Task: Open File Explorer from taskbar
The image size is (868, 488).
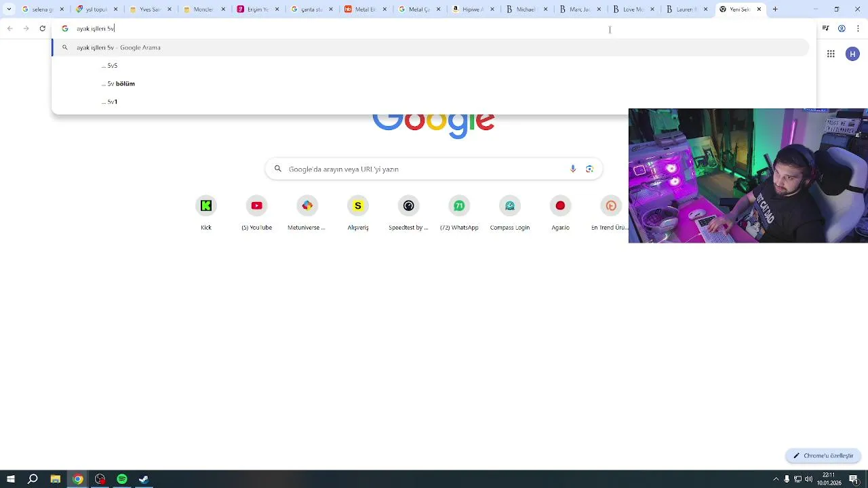Action: (x=56, y=479)
